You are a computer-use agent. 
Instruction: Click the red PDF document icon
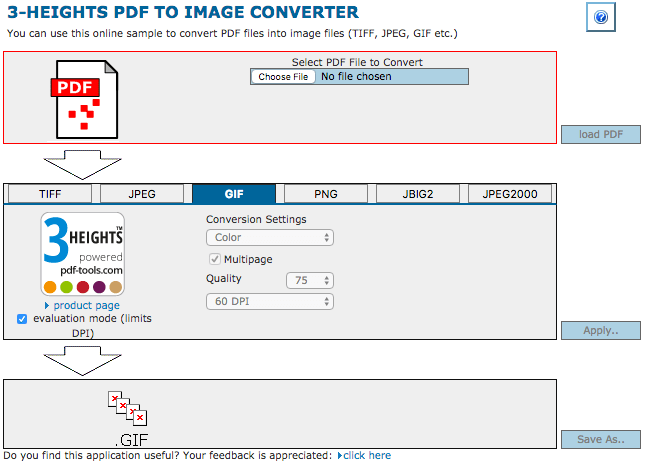coord(84,100)
